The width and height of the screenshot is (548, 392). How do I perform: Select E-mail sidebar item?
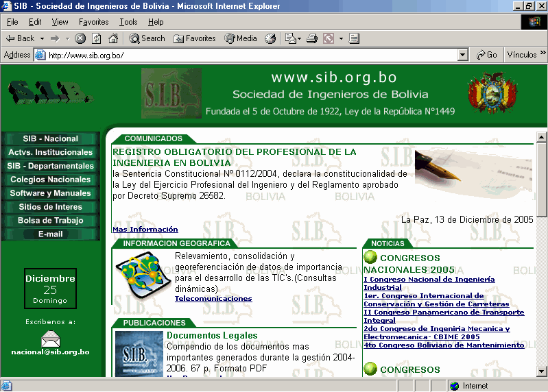coord(50,234)
